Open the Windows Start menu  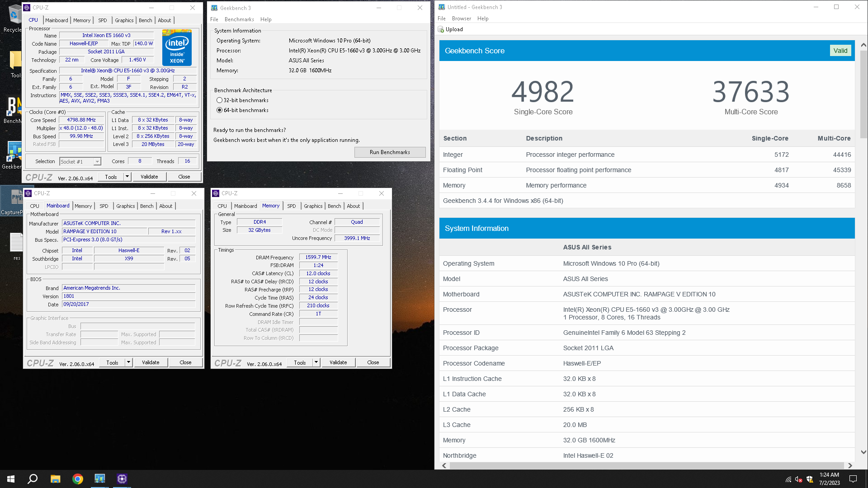(11, 479)
